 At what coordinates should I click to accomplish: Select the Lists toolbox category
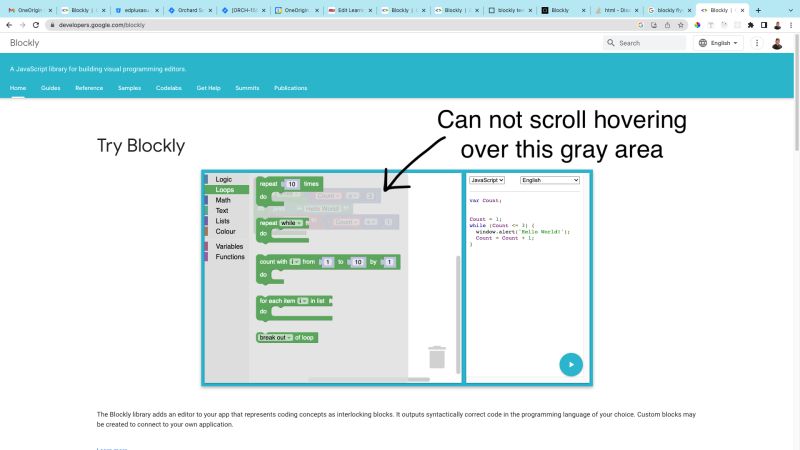227,221
